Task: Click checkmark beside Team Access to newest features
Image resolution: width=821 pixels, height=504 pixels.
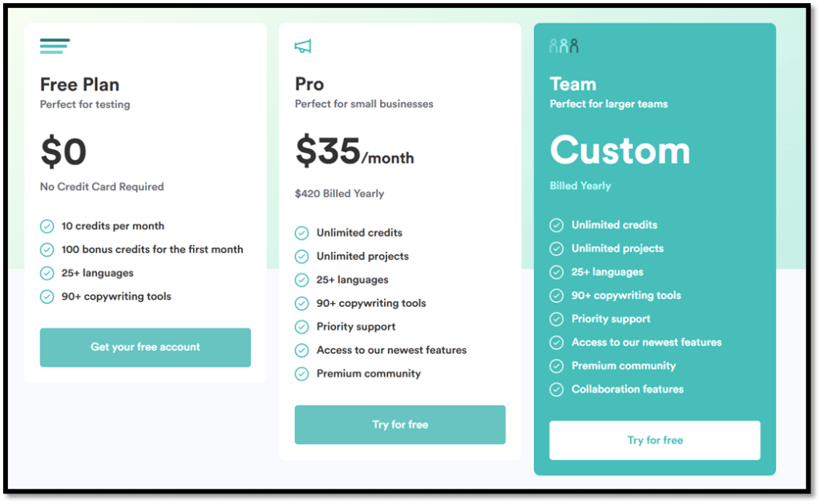Action: (556, 342)
